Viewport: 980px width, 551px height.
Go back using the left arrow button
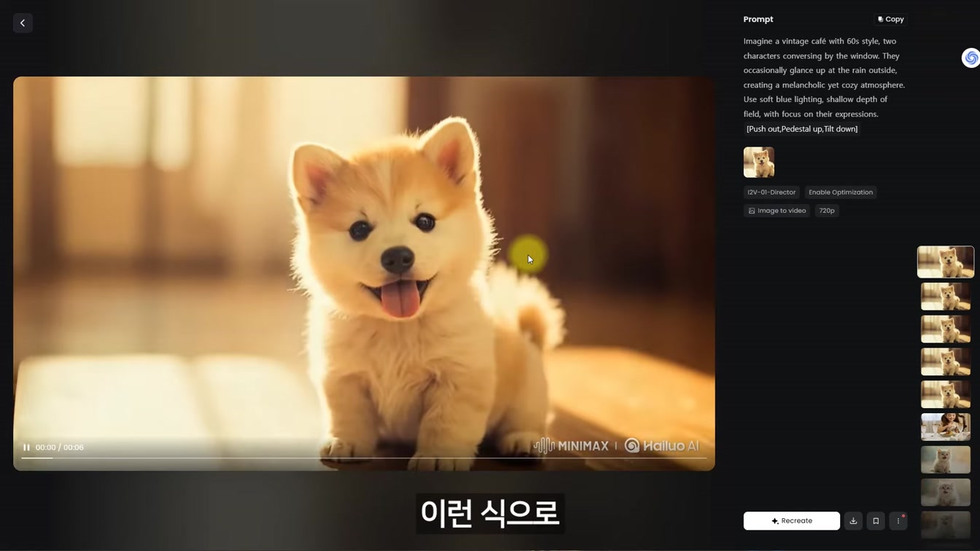point(23,23)
